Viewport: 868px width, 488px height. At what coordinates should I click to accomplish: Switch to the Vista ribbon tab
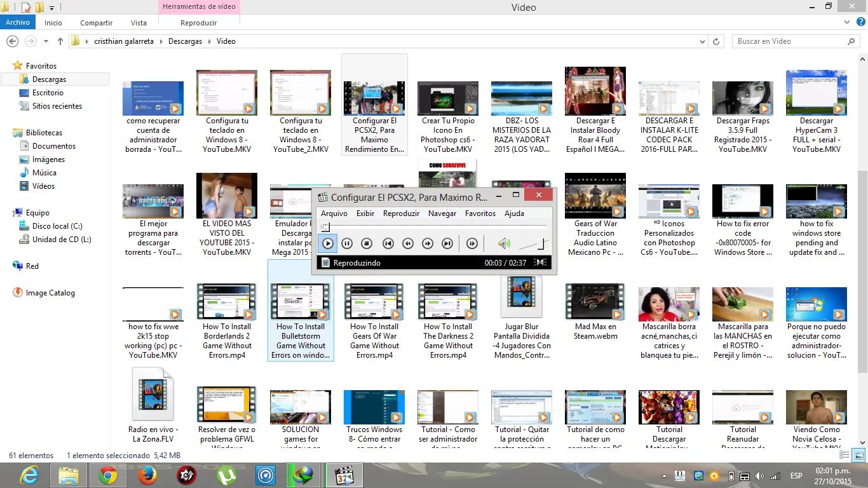pos(139,23)
